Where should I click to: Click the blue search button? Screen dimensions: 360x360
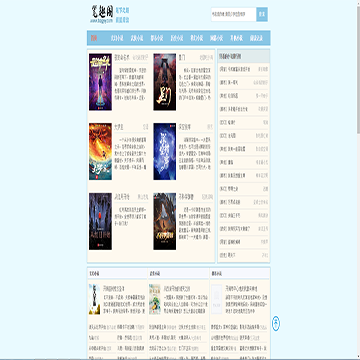(262, 14)
